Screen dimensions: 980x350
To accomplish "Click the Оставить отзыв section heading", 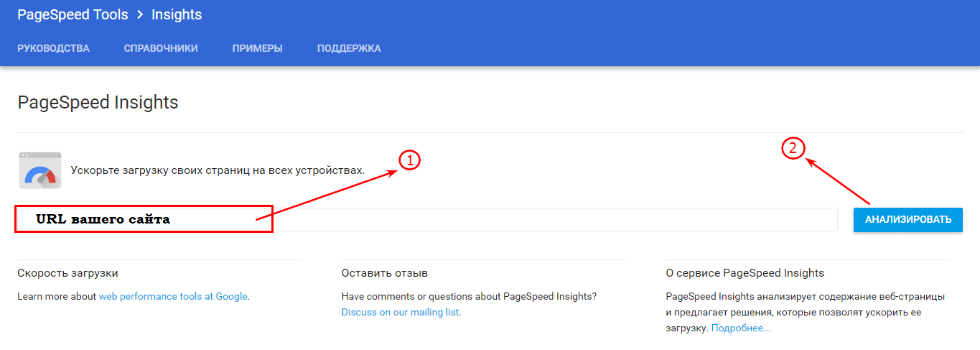I will click(384, 273).
